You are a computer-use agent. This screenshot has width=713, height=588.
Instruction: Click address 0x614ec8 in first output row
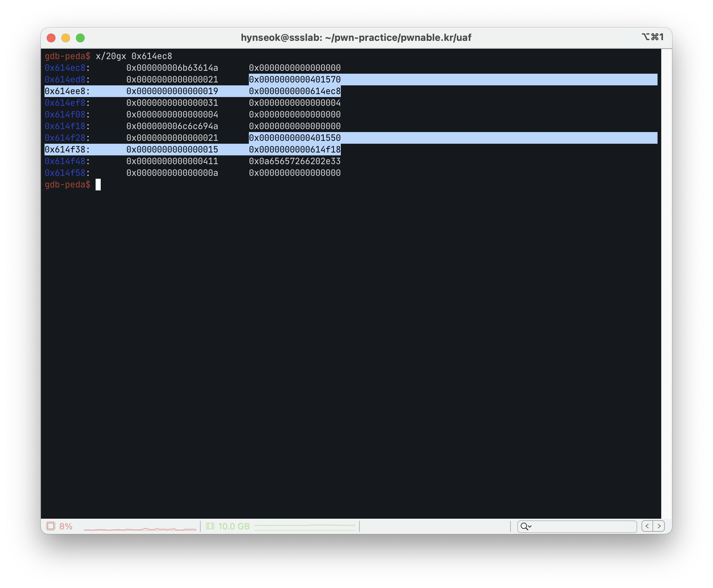[65, 68]
